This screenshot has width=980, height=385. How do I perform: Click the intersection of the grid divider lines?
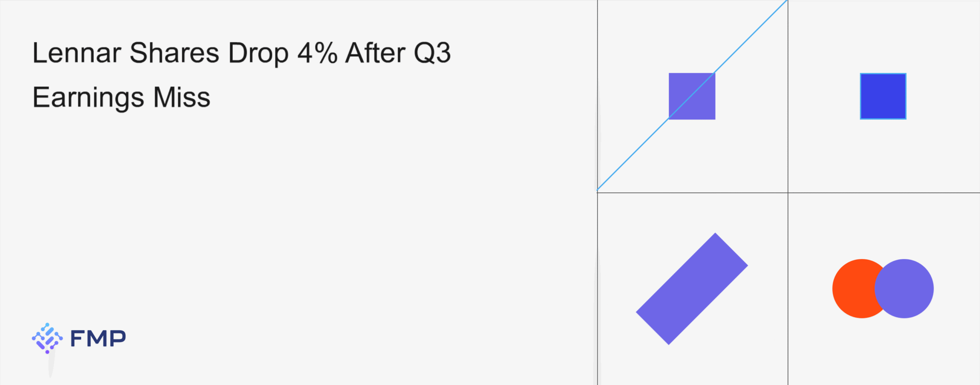click(788, 193)
